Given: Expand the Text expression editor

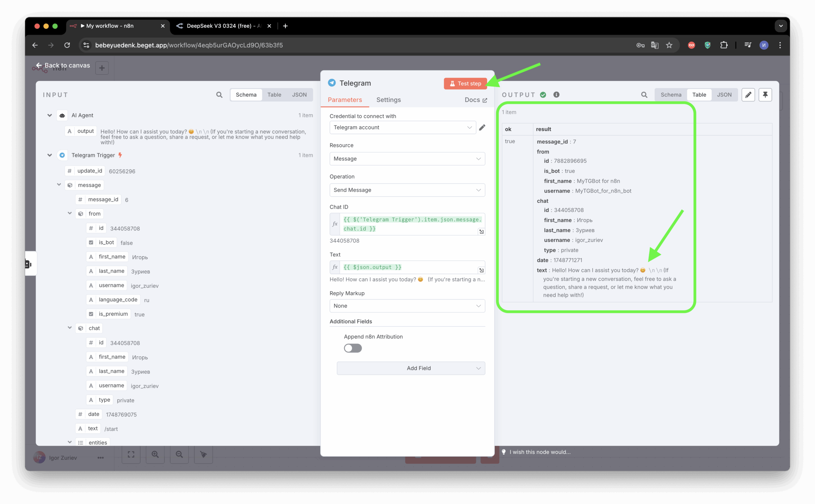Looking at the screenshot, I should 481,270.
